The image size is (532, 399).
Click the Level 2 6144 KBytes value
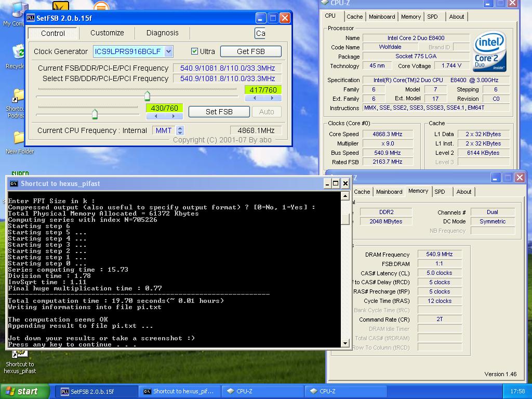[483, 153]
